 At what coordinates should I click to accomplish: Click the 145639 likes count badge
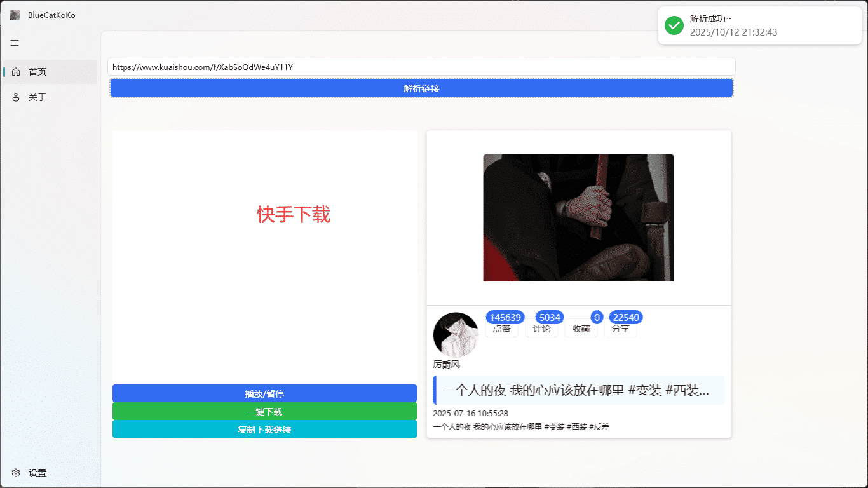pos(505,318)
